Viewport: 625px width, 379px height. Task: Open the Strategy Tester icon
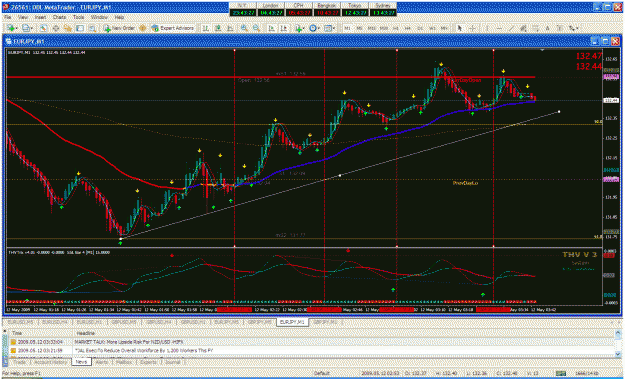coord(92,28)
